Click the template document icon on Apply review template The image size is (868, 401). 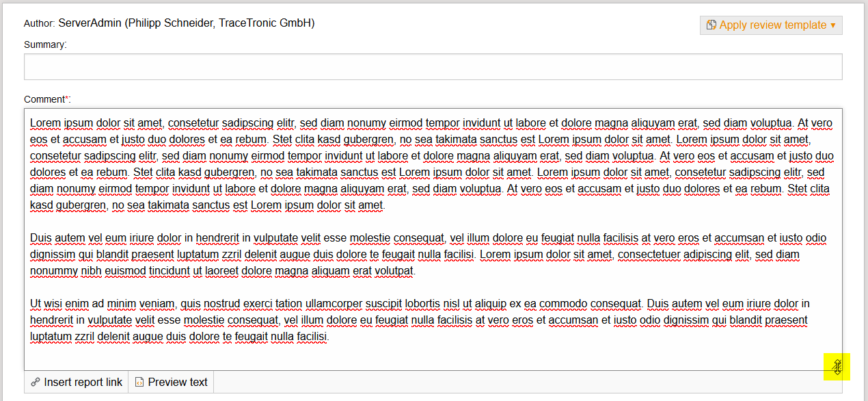[x=711, y=24]
